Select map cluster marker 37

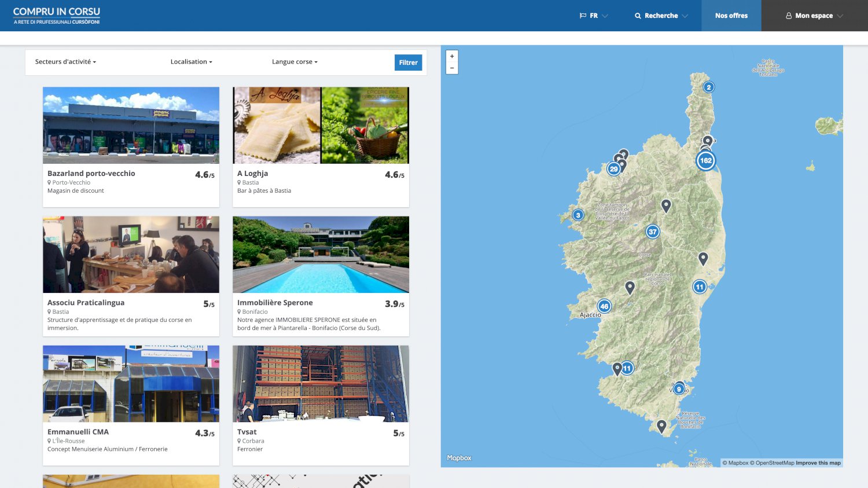(653, 232)
